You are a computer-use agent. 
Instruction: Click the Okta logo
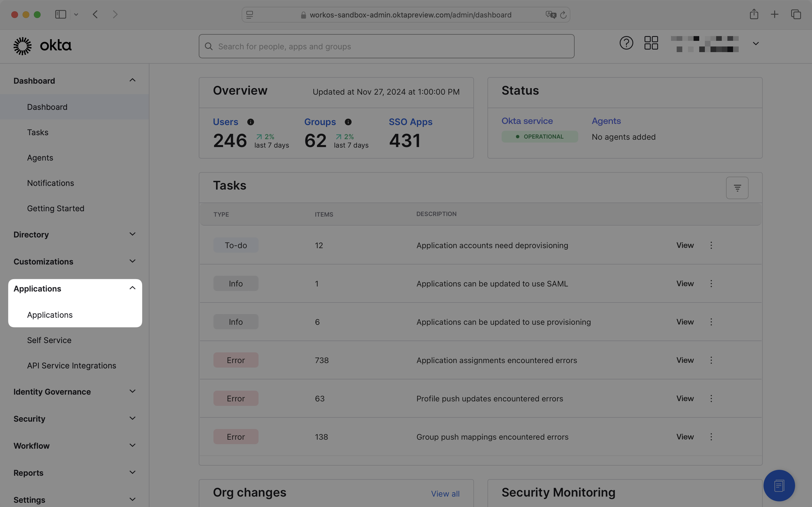[x=42, y=45]
